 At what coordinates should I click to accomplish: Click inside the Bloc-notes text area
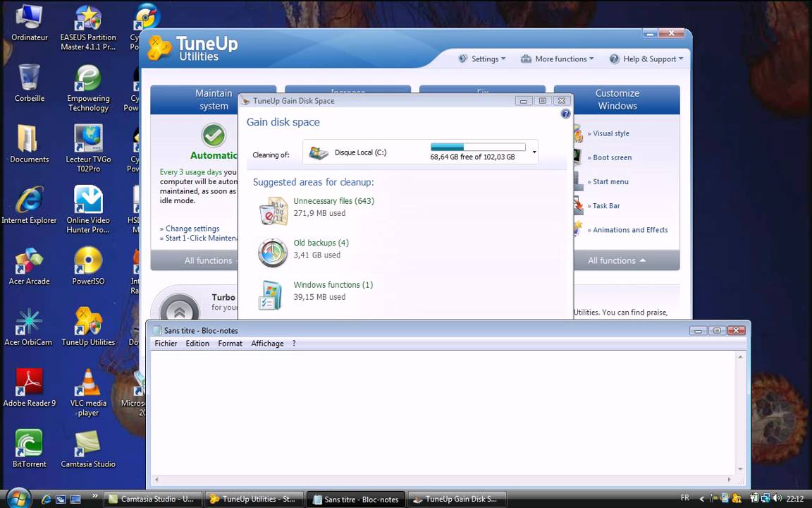pyautogui.click(x=443, y=413)
